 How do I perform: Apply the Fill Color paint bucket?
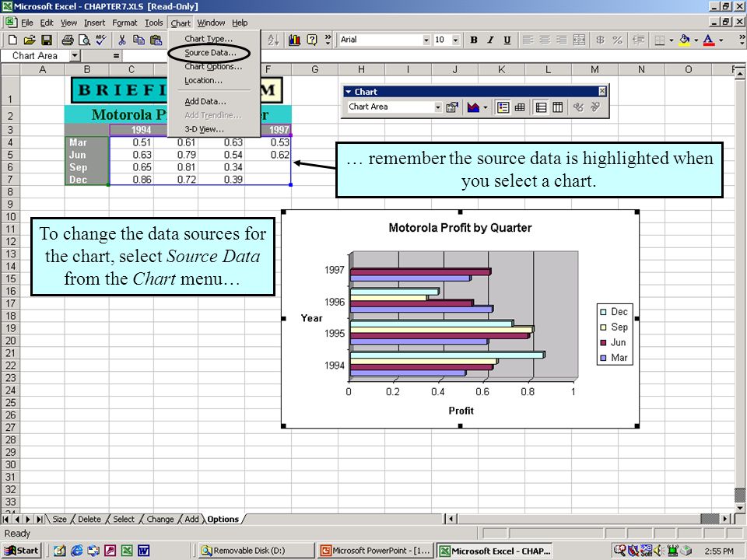(685, 40)
